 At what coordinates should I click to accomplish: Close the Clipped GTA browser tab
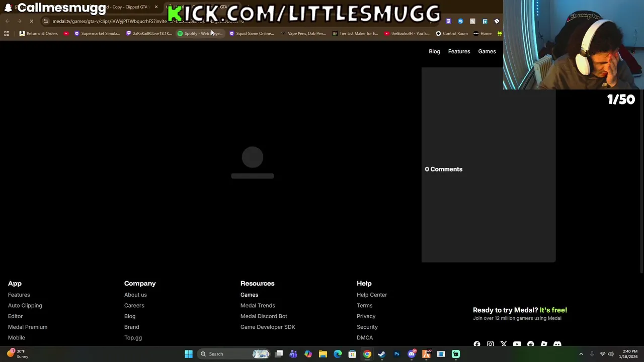click(x=156, y=7)
